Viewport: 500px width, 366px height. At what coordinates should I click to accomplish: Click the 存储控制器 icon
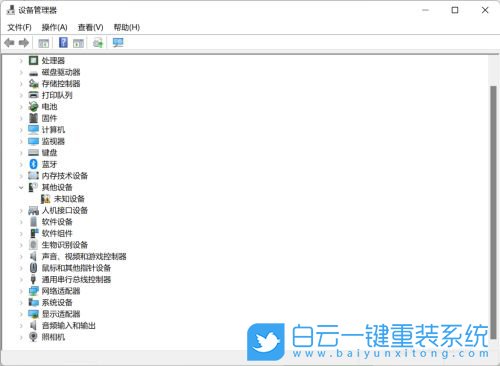tap(33, 83)
